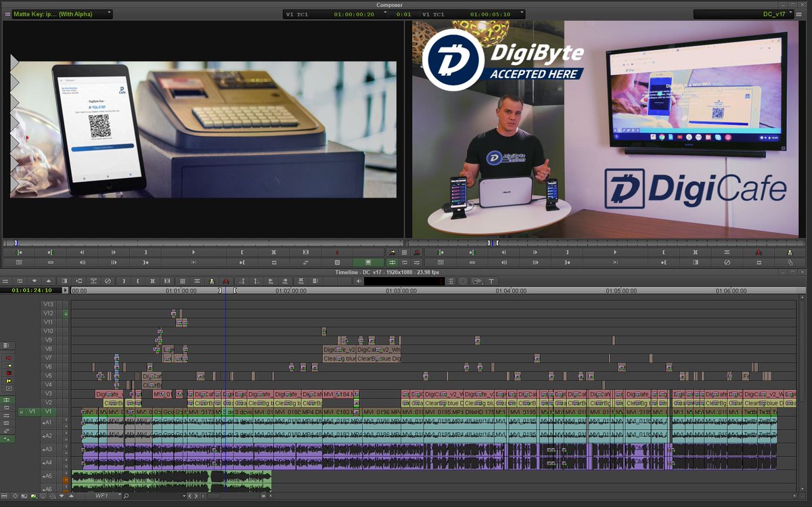Select the red Color Correction mode icon
812x507 pixels.
pos(226,282)
